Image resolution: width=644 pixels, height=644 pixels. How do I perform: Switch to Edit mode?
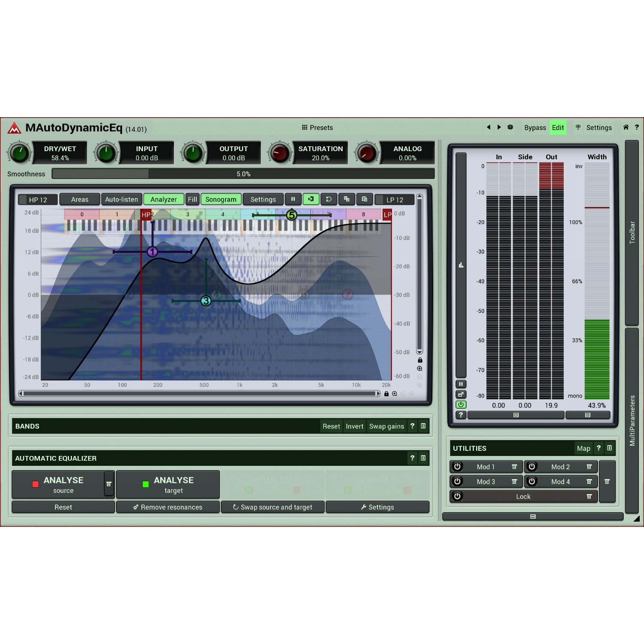click(x=558, y=128)
